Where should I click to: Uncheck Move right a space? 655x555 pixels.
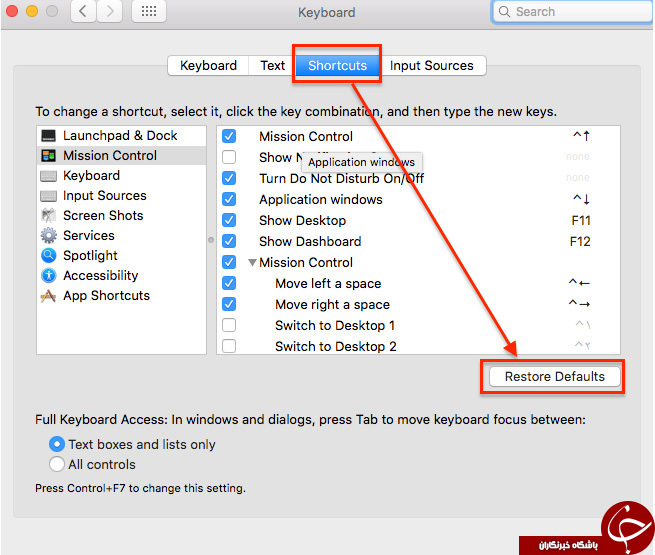(229, 304)
